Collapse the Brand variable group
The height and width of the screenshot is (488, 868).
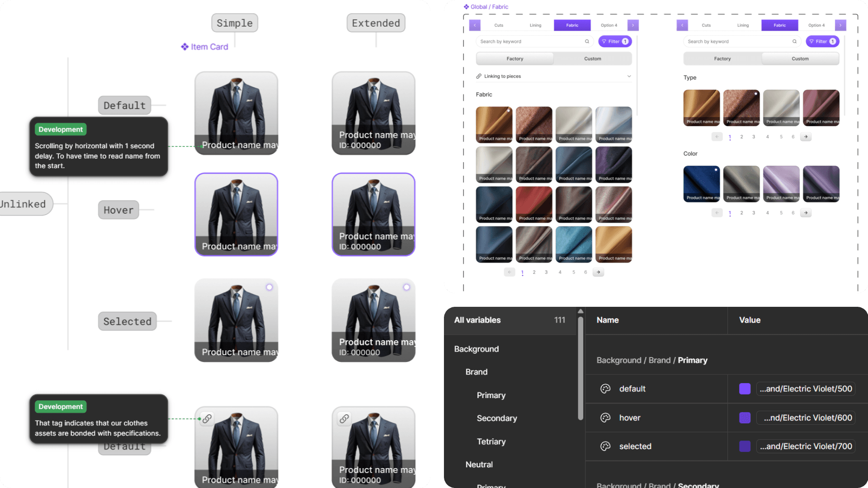point(476,372)
